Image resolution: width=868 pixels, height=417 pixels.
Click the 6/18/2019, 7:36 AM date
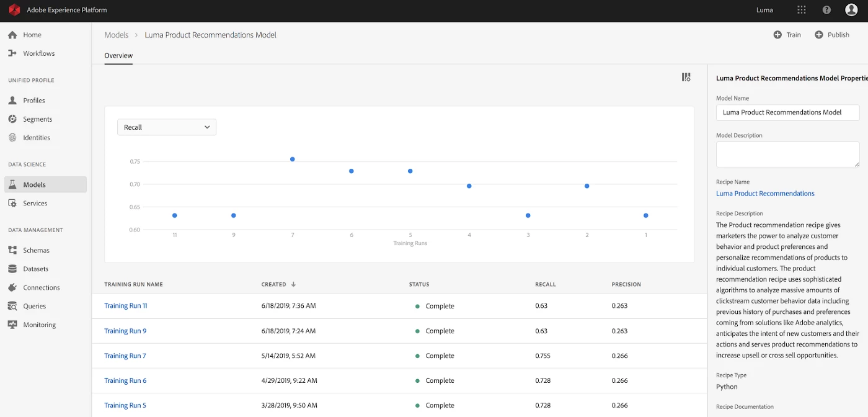(289, 306)
